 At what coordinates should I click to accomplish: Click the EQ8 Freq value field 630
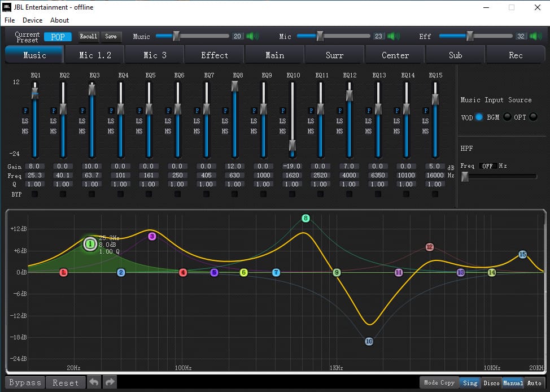click(234, 175)
